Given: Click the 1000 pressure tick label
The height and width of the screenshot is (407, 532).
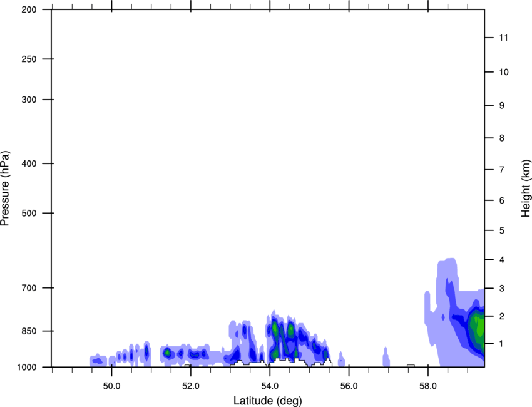Looking at the screenshot, I should tap(26, 368).
